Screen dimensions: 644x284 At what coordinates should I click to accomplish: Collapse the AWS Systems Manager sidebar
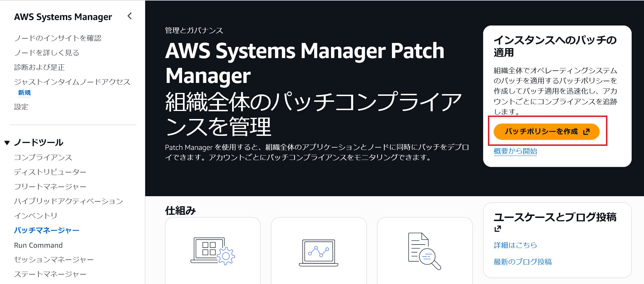(130, 16)
